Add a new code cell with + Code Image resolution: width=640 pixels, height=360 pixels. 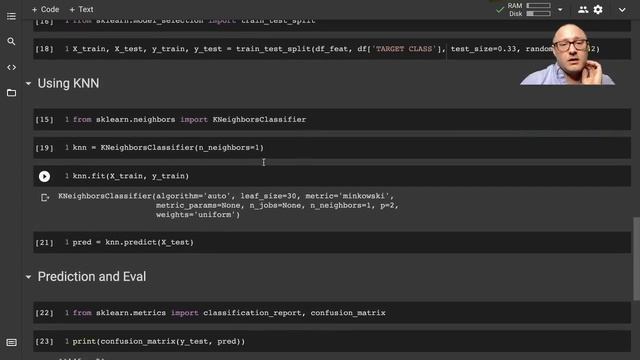point(45,9)
